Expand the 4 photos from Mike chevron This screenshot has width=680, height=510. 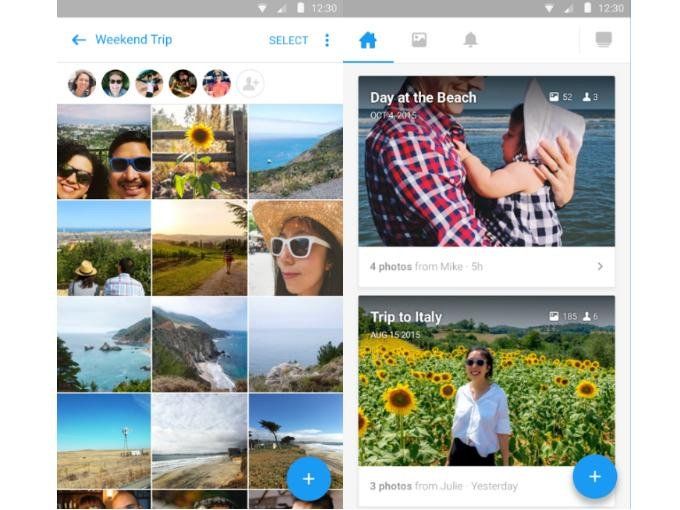tap(600, 266)
